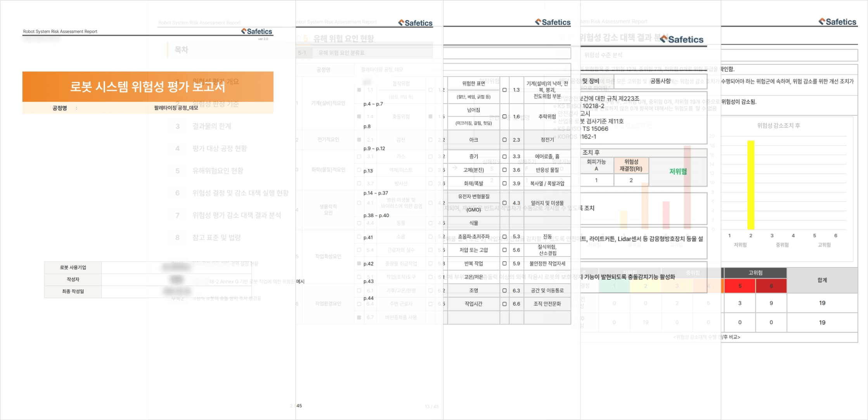Select the page range p.14 ~ p.37
This screenshot has width=868, height=420.
tap(376, 193)
